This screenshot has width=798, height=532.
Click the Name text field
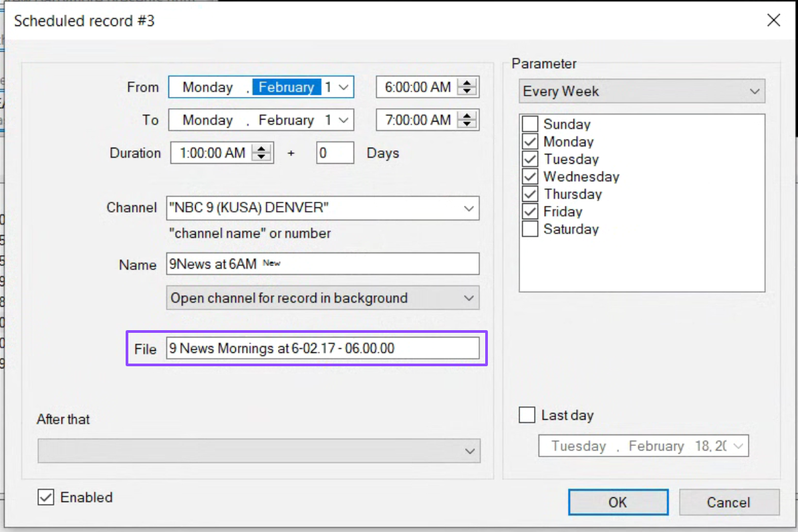pos(322,264)
